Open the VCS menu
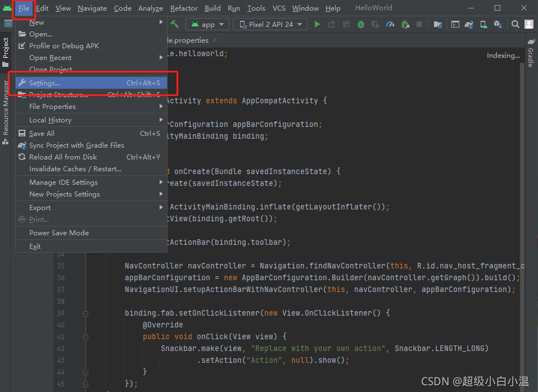 [x=279, y=8]
